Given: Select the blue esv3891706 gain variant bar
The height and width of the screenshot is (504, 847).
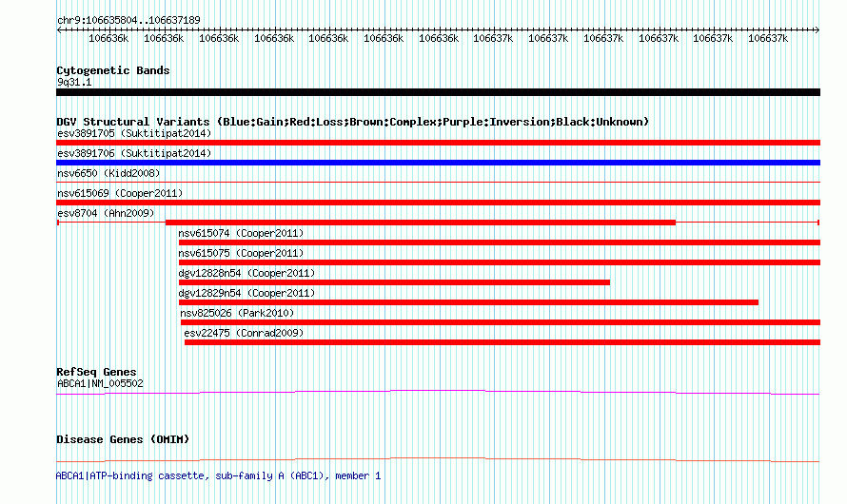Looking at the screenshot, I should click(438, 163).
